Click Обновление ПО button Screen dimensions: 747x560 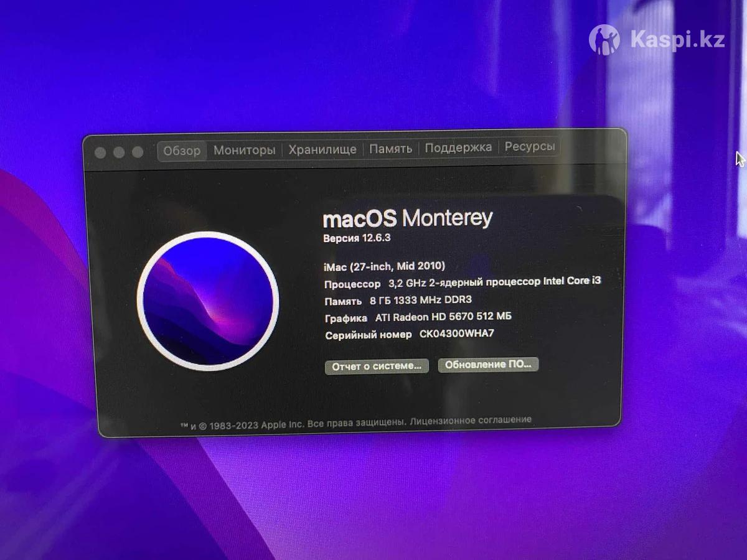tap(488, 364)
